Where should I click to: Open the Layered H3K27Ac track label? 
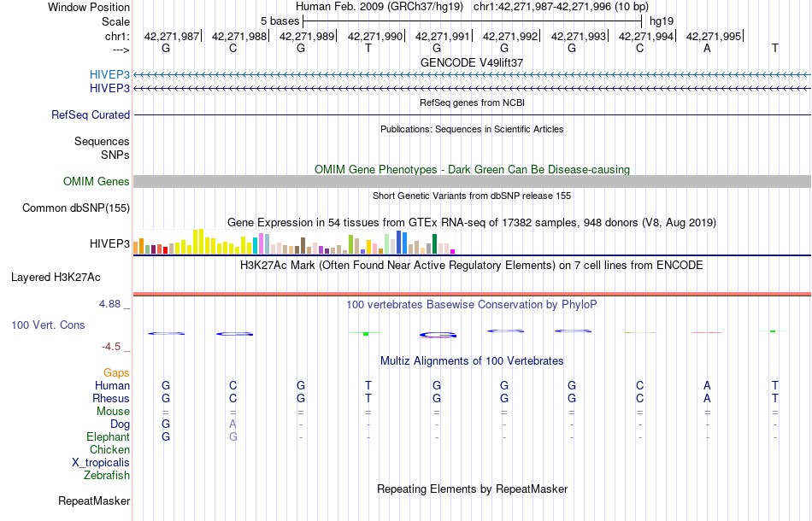(56, 278)
